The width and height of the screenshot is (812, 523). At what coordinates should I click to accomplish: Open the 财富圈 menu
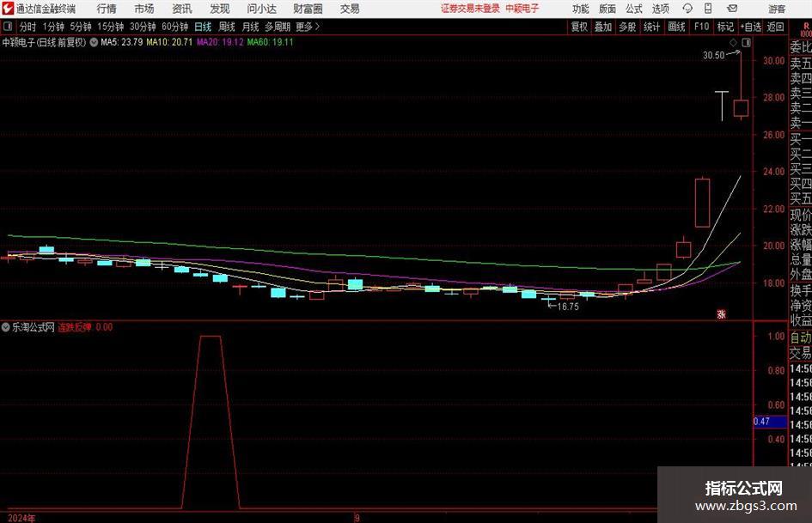tap(308, 9)
